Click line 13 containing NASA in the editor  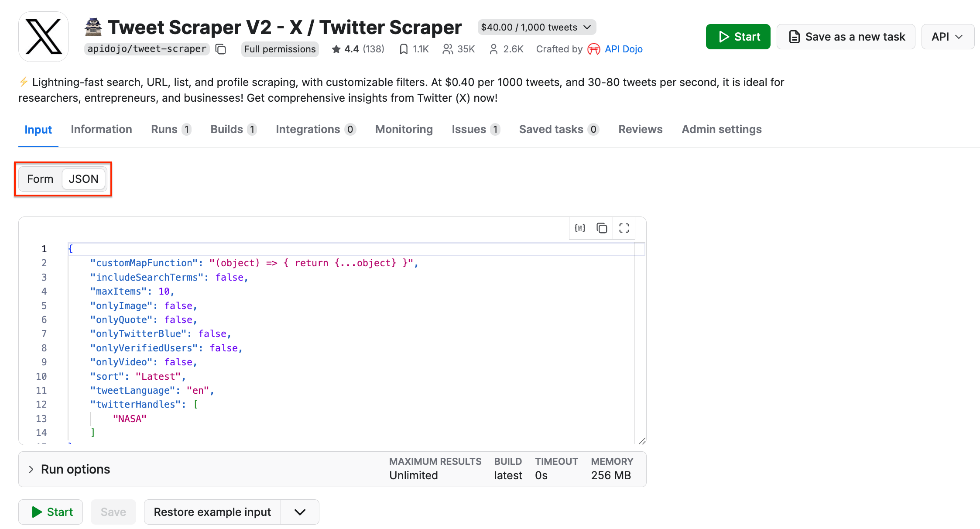[129, 419]
